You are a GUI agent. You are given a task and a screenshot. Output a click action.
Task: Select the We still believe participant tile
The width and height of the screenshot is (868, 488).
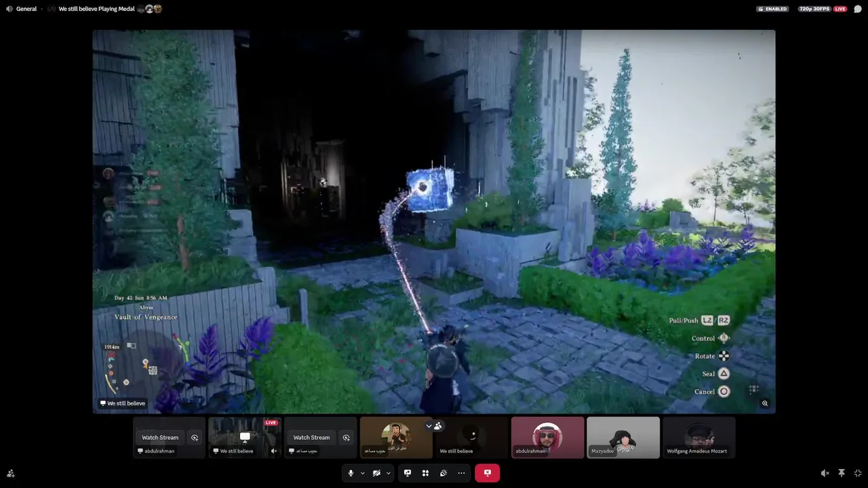click(x=472, y=437)
